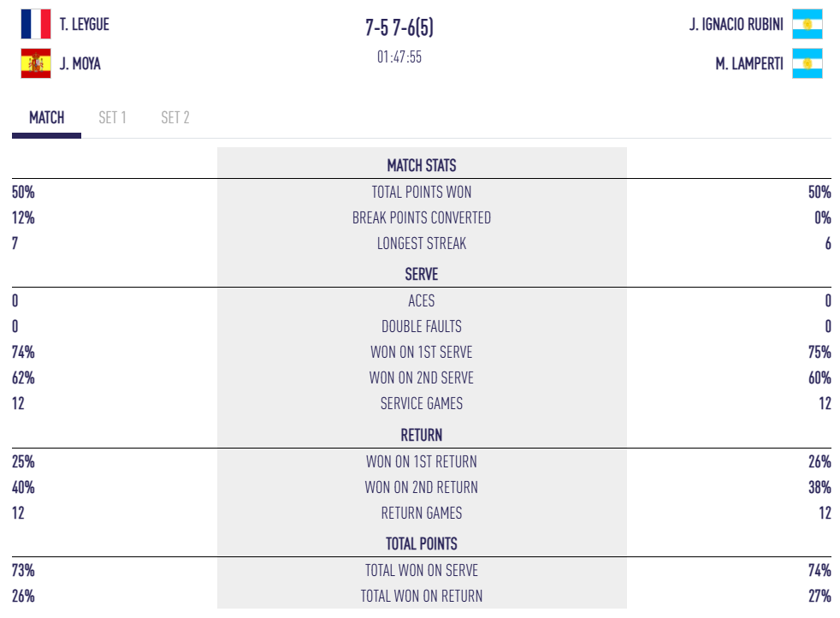The height and width of the screenshot is (618, 840).
Task: Click the Spanish flag beside J. Moya
Action: coord(36,63)
